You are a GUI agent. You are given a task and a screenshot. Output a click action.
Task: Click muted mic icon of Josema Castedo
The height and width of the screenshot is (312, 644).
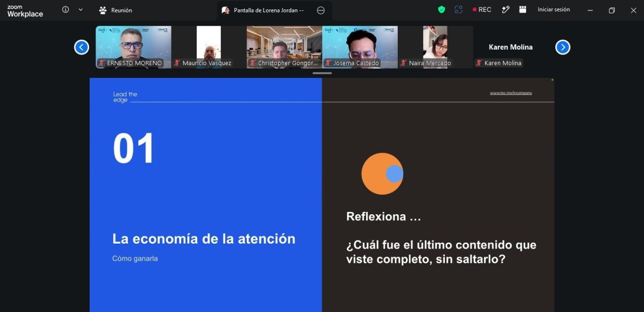click(x=328, y=63)
